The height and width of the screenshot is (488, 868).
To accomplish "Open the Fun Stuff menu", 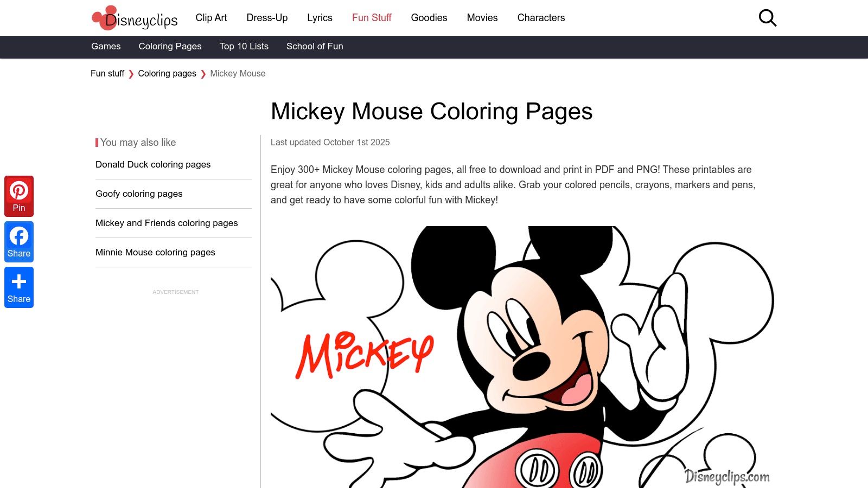I will [x=371, y=17].
